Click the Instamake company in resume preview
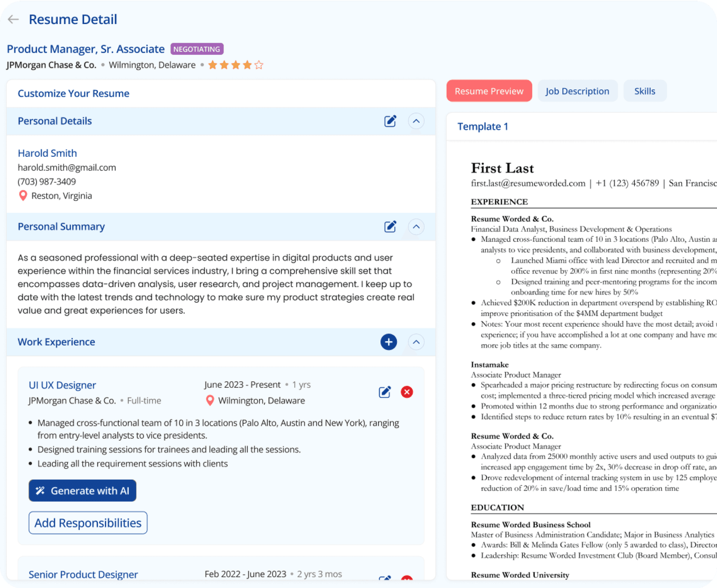Image resolution: width=717 pixels, height=588 pixels. (490, 365)
